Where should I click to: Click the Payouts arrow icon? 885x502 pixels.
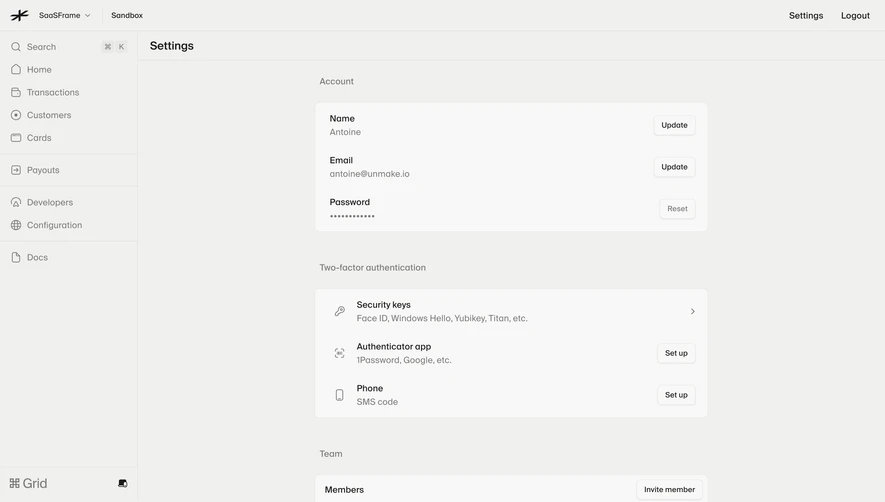[16, 170]
